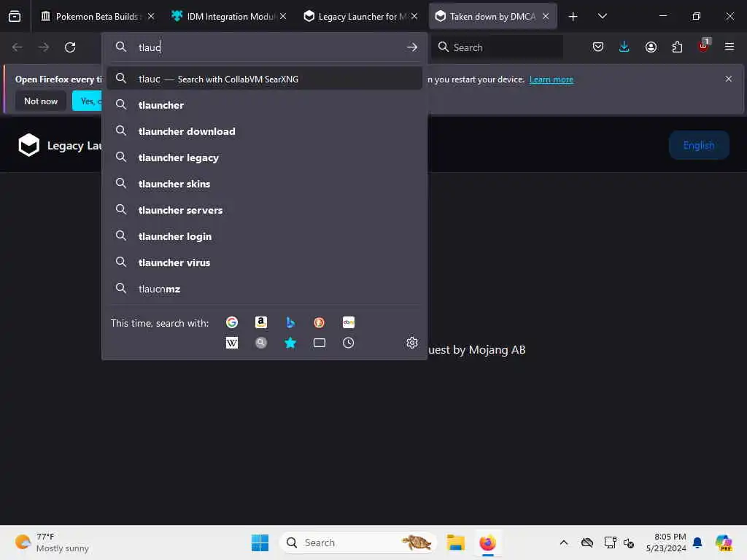Click the Yes button in notification
The image size is (747, 560).
pos(88,101)
